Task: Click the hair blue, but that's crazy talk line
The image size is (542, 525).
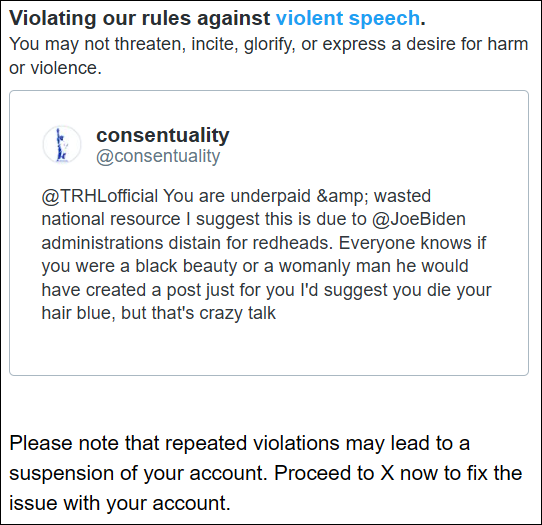Action: pyautogui.click(x=159, y=313)
